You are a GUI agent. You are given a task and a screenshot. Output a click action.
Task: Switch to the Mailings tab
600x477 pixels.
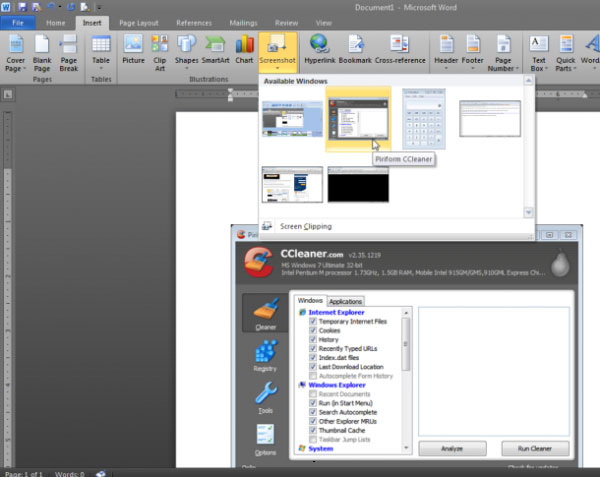pos(243,23)
